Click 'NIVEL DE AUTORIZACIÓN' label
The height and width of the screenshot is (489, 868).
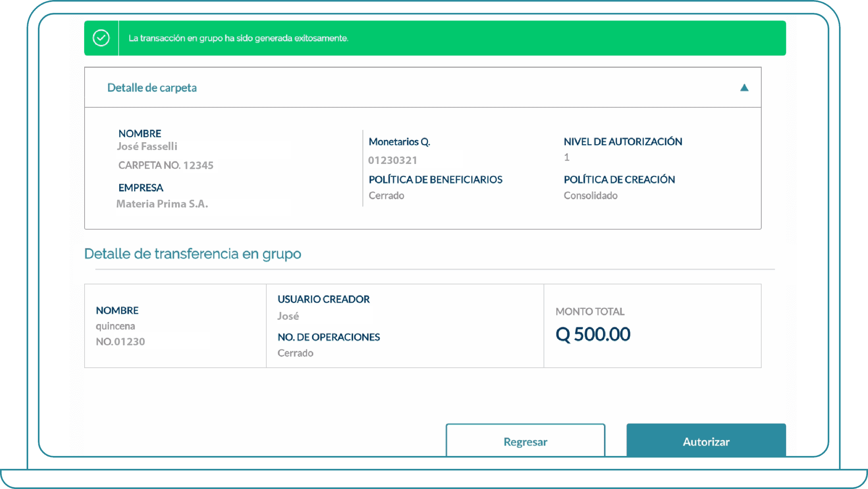click(623, 142)
